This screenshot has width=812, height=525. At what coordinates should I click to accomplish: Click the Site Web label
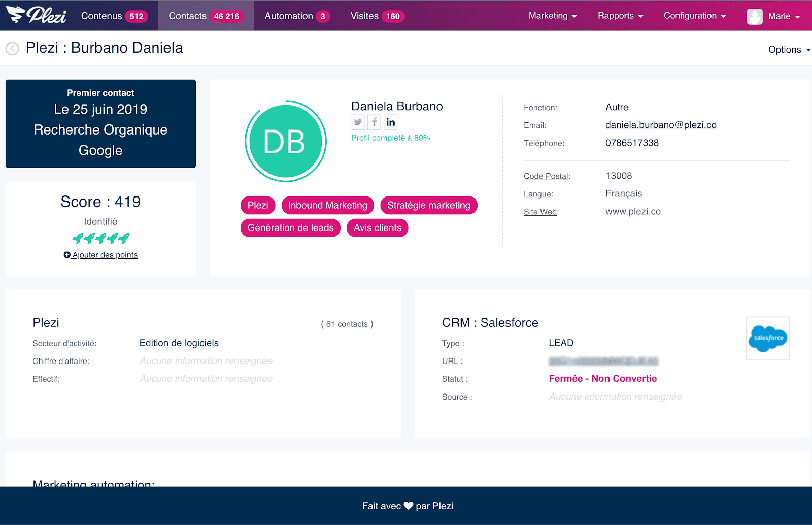coord(540,212)
